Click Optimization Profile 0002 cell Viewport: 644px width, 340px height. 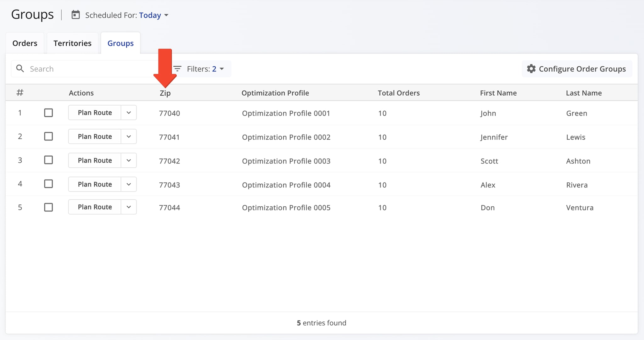pos(286,137)
